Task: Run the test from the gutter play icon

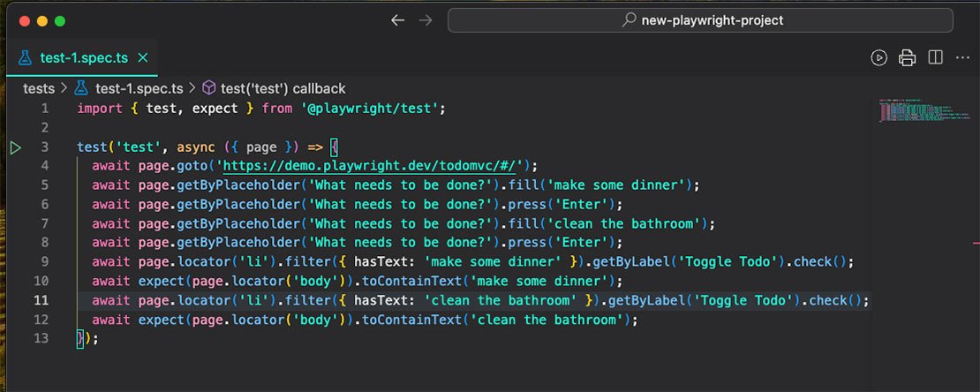Action: (15, 147)
